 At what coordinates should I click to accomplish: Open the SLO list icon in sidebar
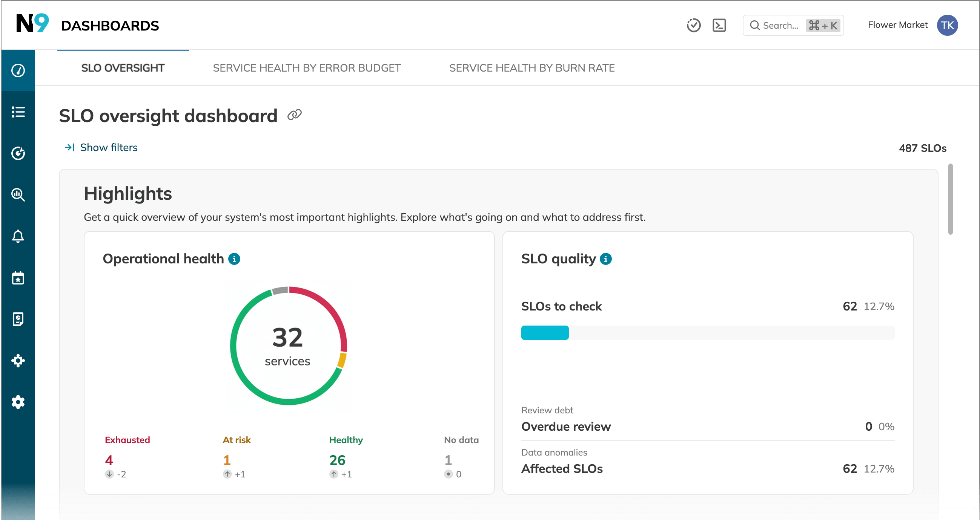18,112
